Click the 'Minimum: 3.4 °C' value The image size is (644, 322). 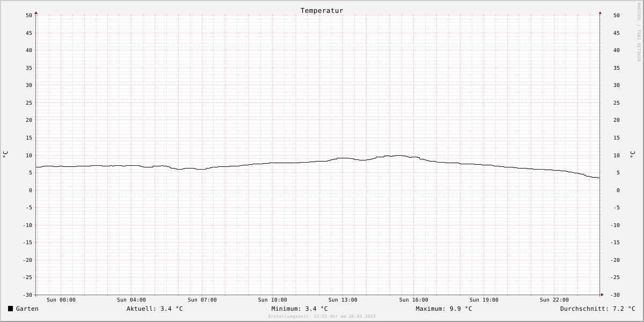coord(299,309)
